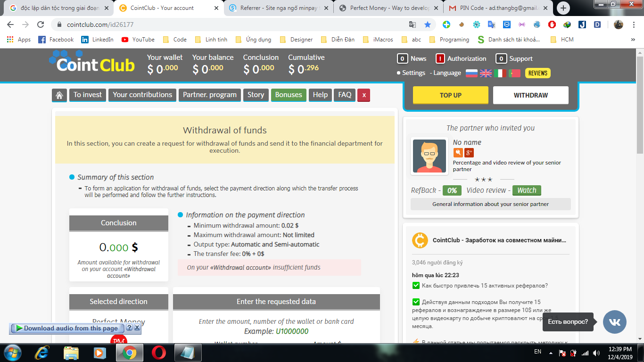Switch to the PIN Code Gmail tab
This screenshot has width=644, height=362.
point(498,8)
